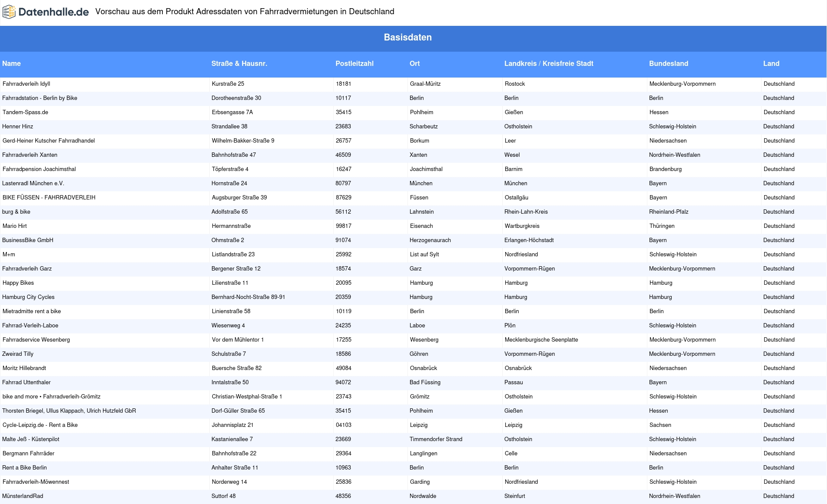827x504 pixels.
Task: Select Hamburg City Cycles
Action: tap(28, 297)
